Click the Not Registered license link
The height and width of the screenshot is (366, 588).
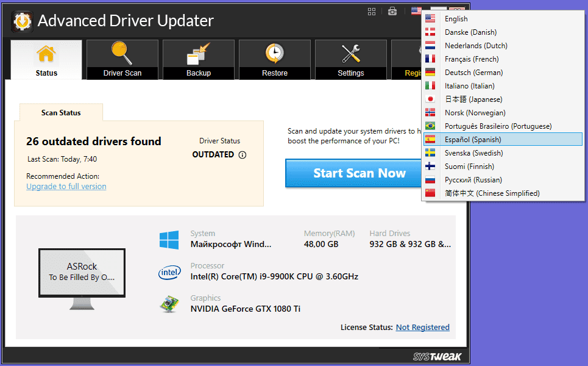(423, 328)
